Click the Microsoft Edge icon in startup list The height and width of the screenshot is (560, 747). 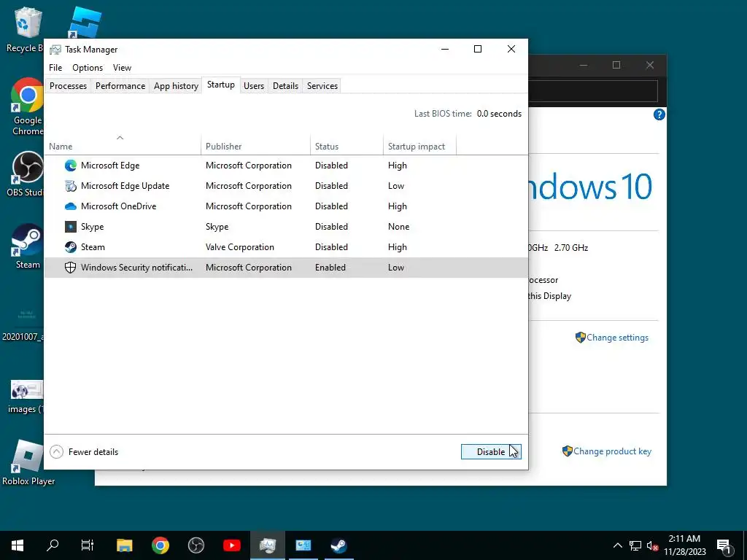[71, 166]
